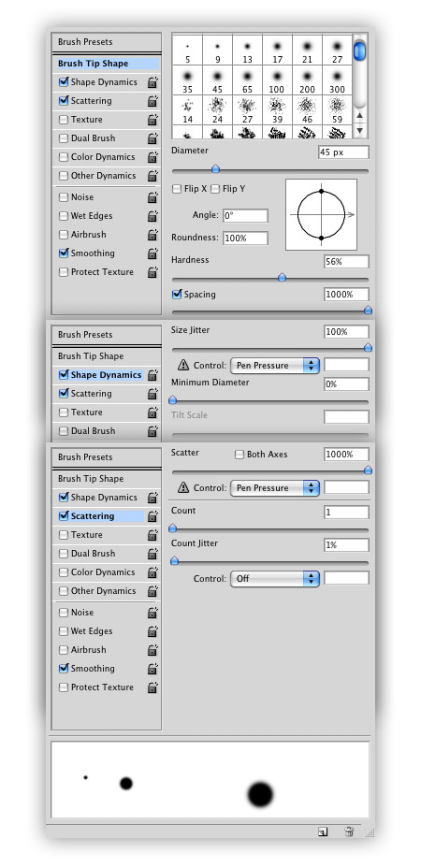421x868 pixels.
Task: Toggle Airbrush checkbox in the Count panel
Action: pyautogui.click(x=64, y=650)
